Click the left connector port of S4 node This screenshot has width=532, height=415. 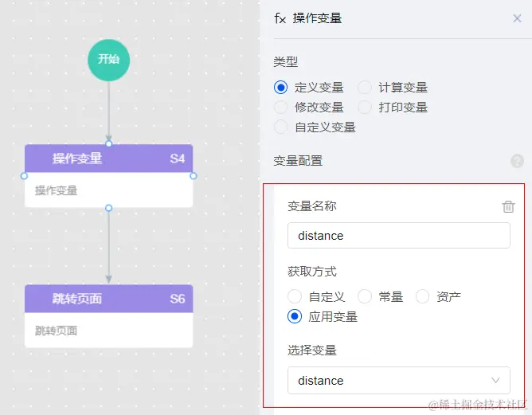24,176
